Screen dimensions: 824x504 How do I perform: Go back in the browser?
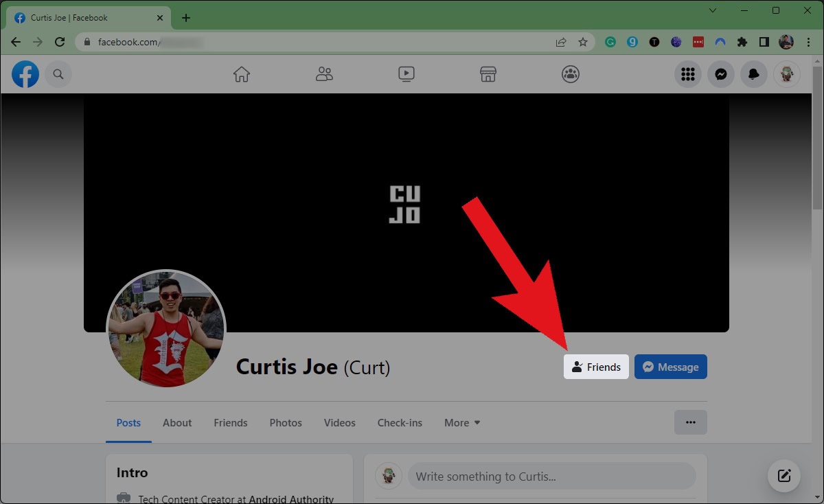point(15,42)
